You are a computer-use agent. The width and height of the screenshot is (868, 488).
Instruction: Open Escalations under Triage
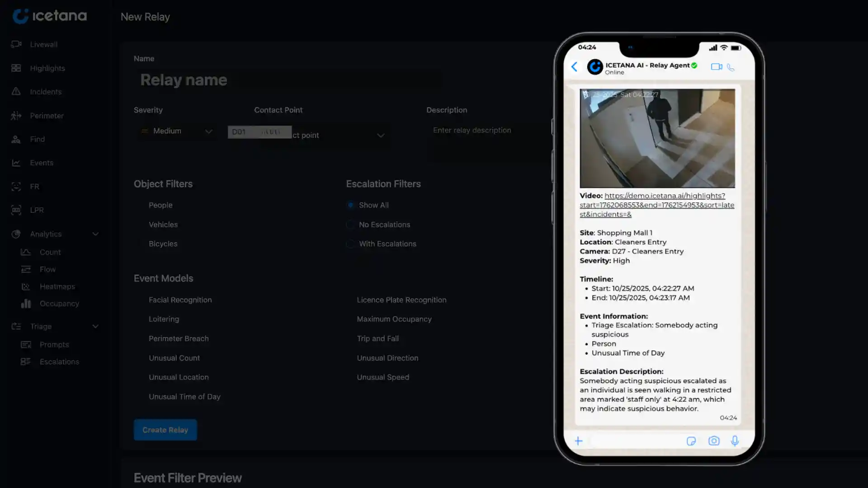point(59,361)
